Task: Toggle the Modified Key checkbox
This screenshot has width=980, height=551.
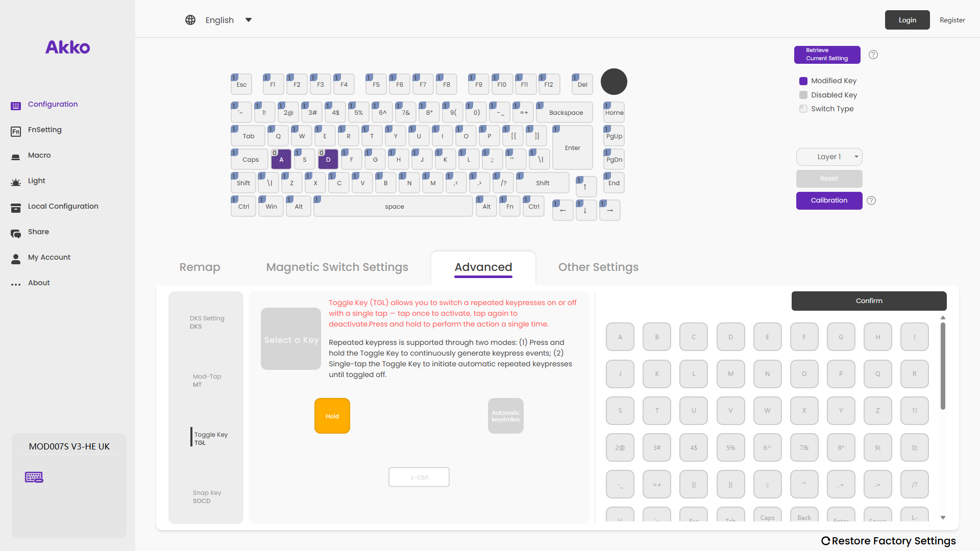Action: coord(803,81)
